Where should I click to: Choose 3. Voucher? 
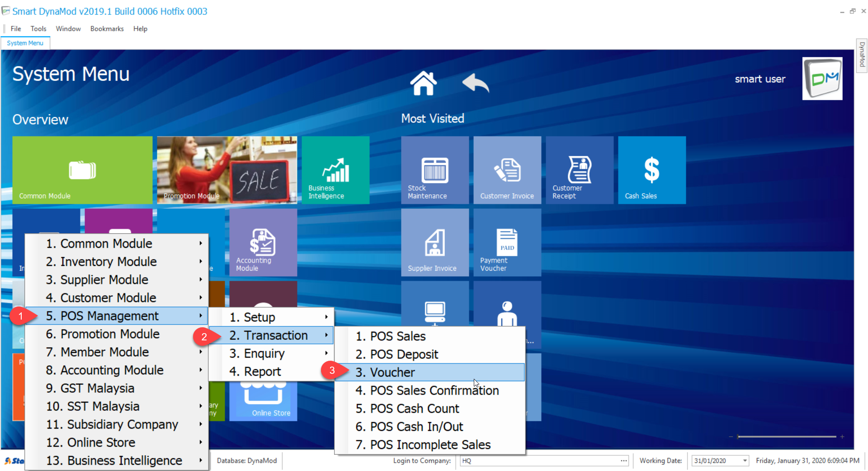[430, 372]
